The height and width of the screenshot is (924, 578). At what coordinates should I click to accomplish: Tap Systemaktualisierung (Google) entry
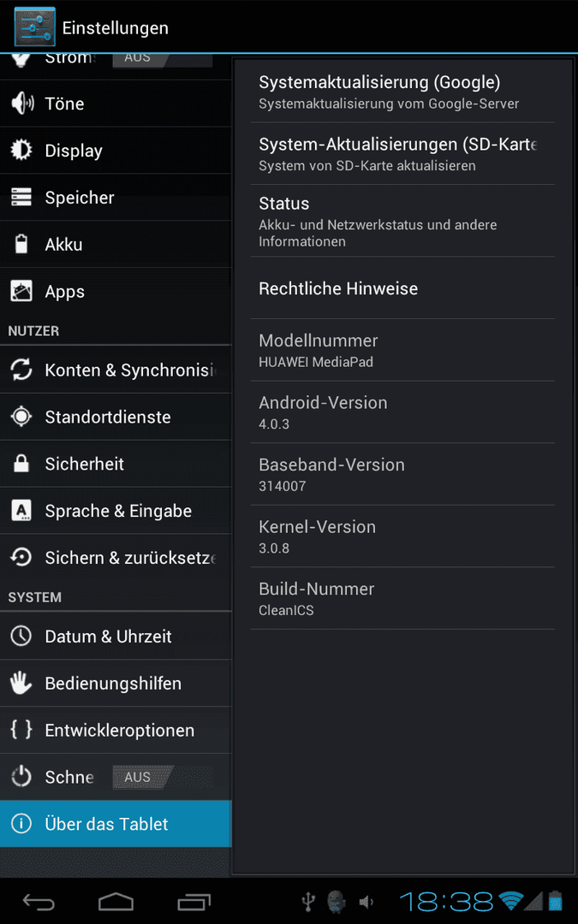tap(402, 92)
